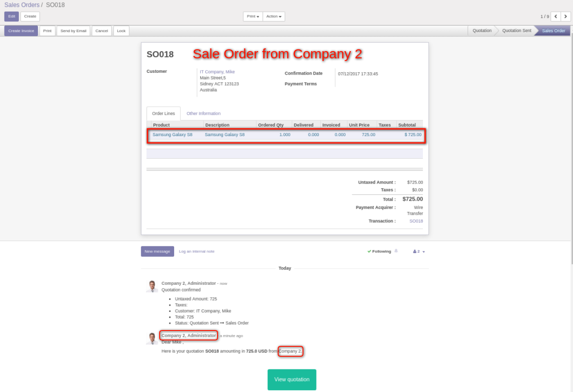Expand the Action dropdown menu
Image resolution: width=573 pixels, height=392 pixels.
tap(274, 17)
